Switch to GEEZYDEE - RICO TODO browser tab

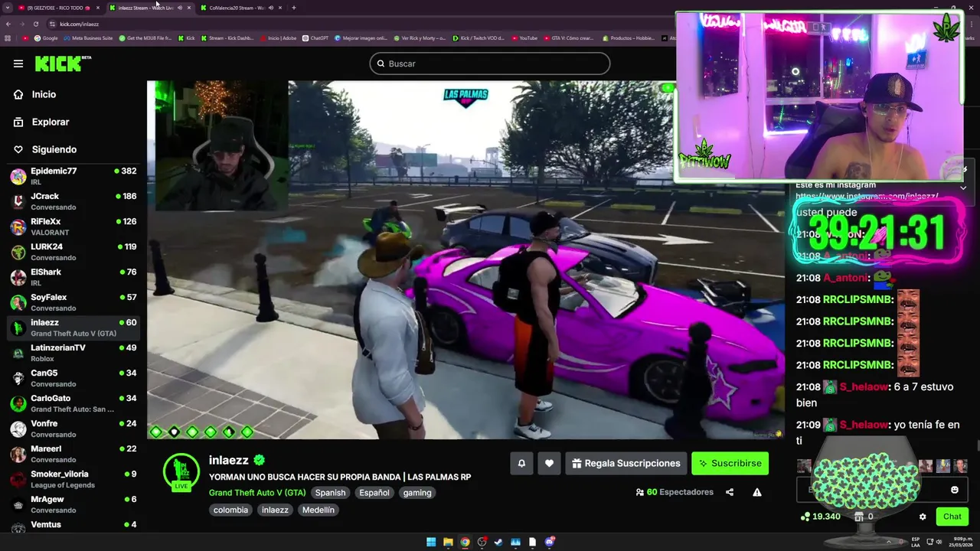[59, 8]
